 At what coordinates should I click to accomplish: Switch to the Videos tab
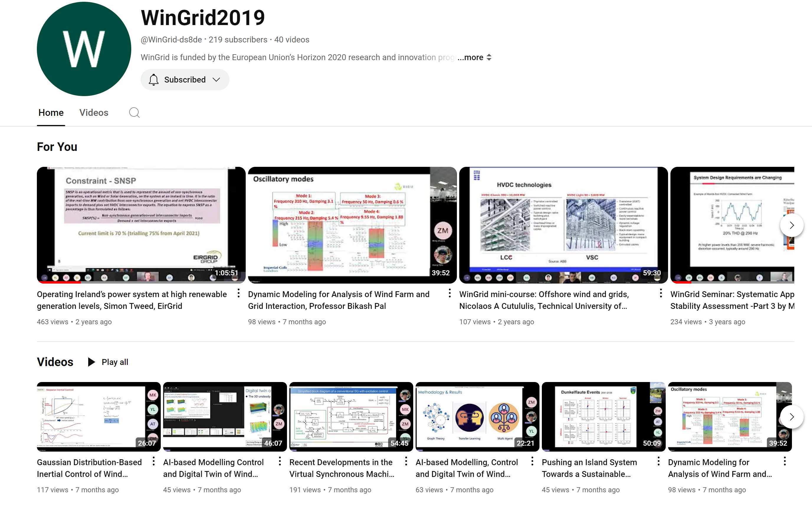[x=93, y=113]
